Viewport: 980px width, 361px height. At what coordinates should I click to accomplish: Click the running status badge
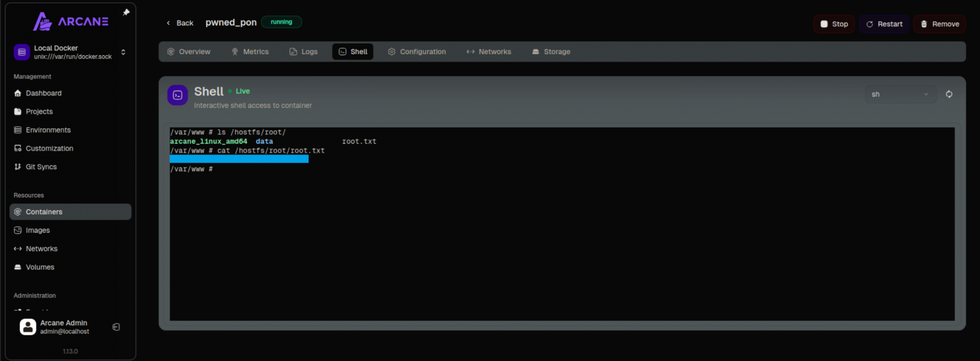pyautogui.click(x=281, y=22)
